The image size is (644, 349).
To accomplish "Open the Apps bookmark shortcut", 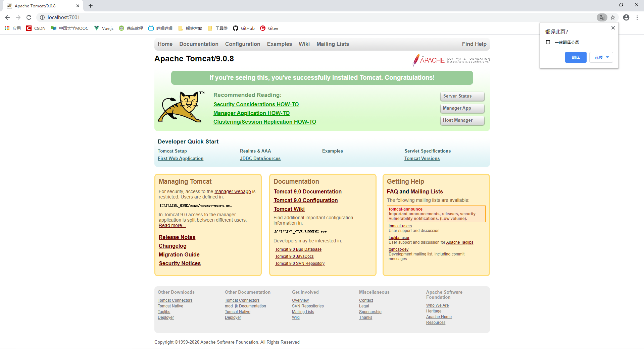I will tap(13, 28).
